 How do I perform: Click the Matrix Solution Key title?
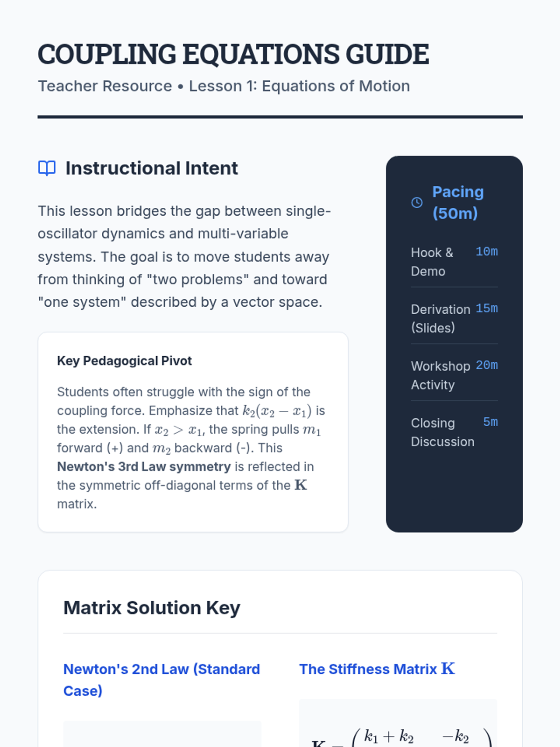pyautogui.click(x=152, y=607)
